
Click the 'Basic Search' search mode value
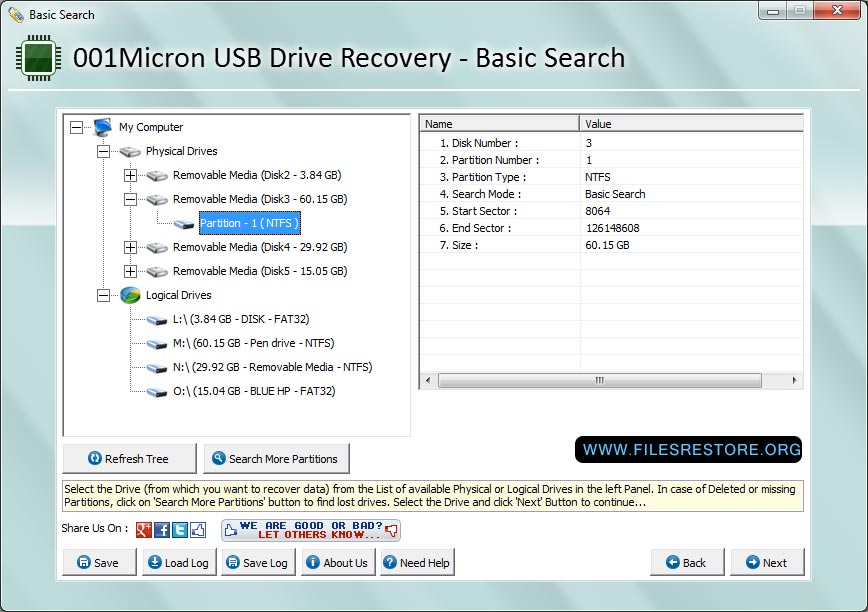pos(615,194)
